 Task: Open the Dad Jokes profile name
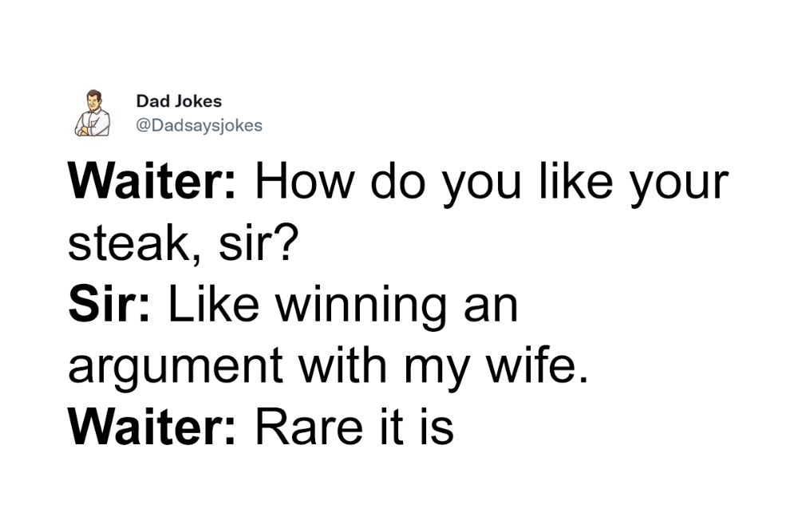coord(179,101)
